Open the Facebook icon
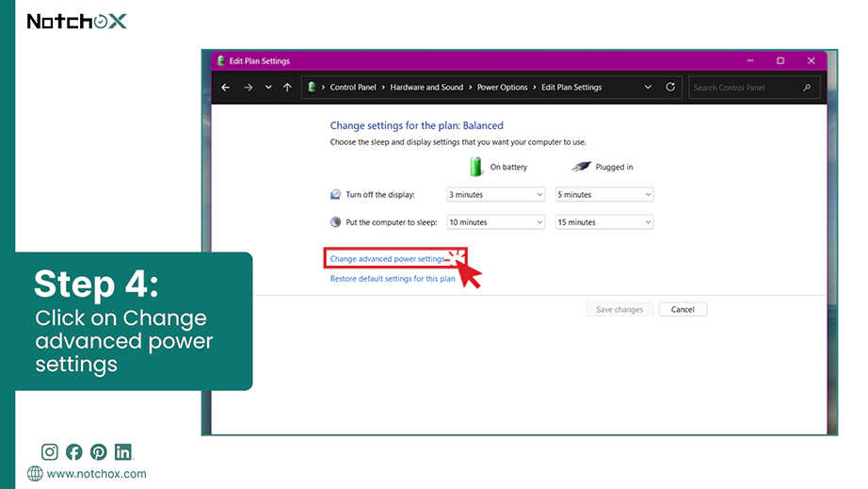 coord(73,452)
